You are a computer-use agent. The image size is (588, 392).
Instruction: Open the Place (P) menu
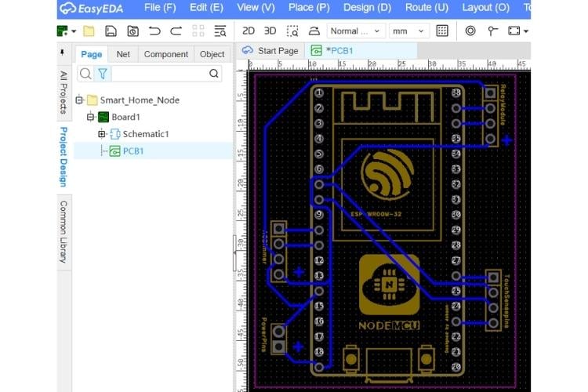309,8
